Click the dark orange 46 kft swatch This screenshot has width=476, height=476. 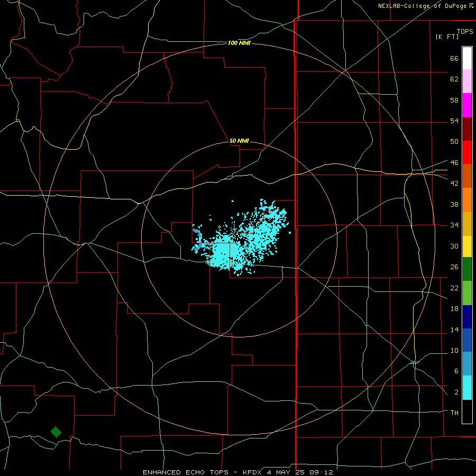point(467,176)
